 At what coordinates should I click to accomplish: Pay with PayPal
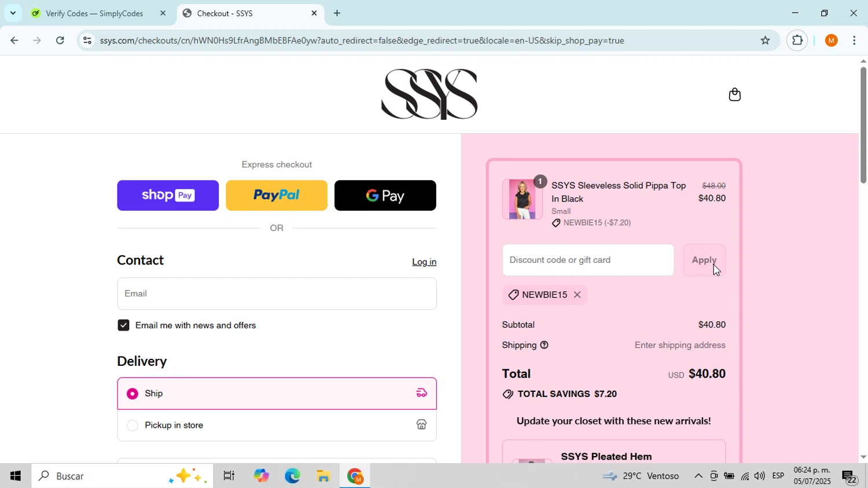277,196
